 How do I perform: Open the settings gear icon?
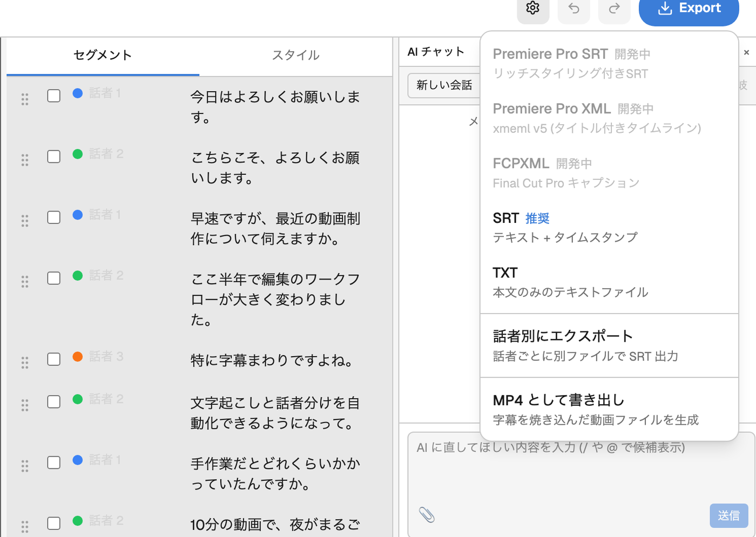click(x=533, y=9)
